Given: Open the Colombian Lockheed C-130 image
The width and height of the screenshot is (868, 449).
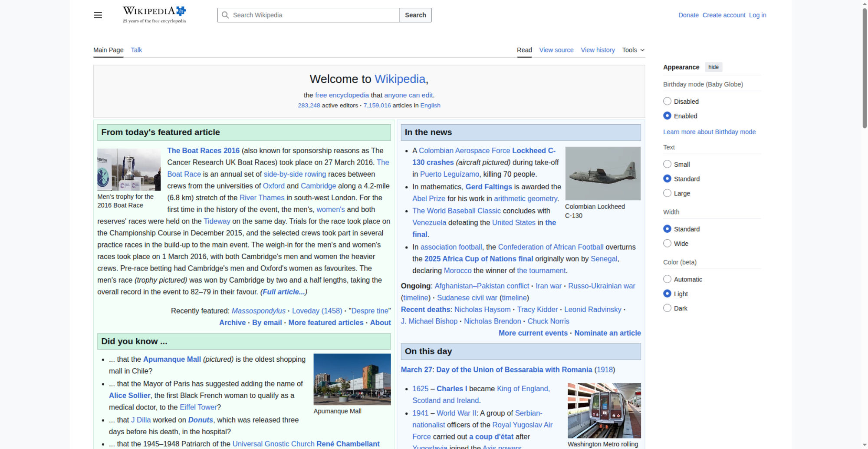Looking at the screenshot, I should 602,173.
